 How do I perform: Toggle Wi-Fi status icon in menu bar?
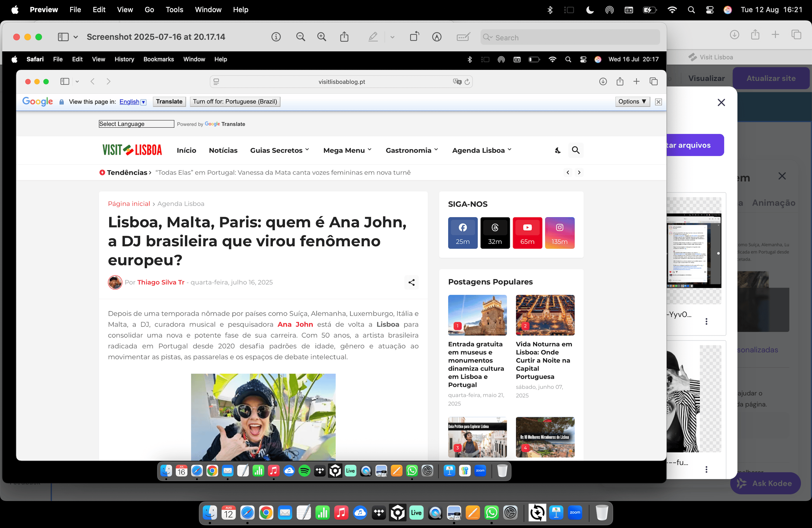click(x=672, y=10)
